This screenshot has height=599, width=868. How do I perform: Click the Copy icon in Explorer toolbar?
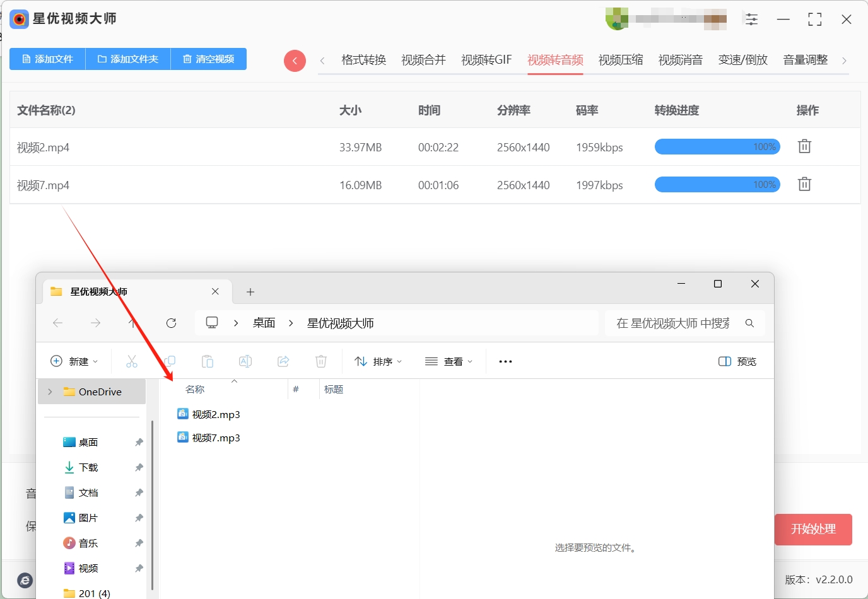170,361
